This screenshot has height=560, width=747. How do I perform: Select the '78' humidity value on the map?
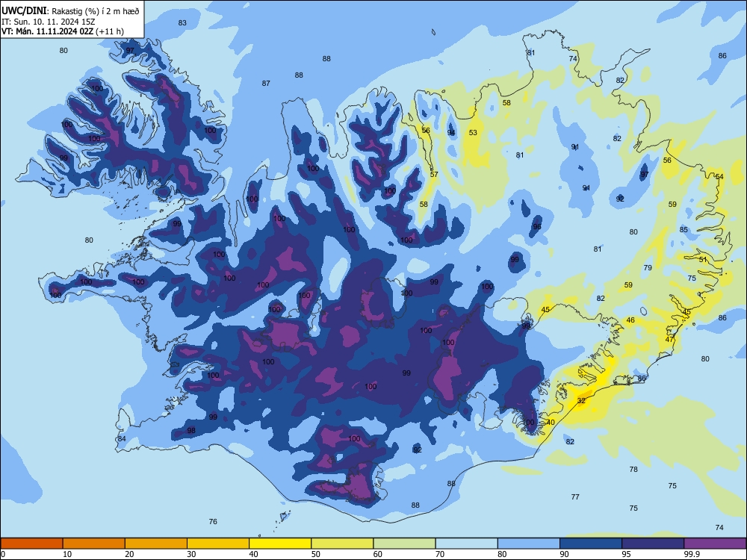[633, 470]
